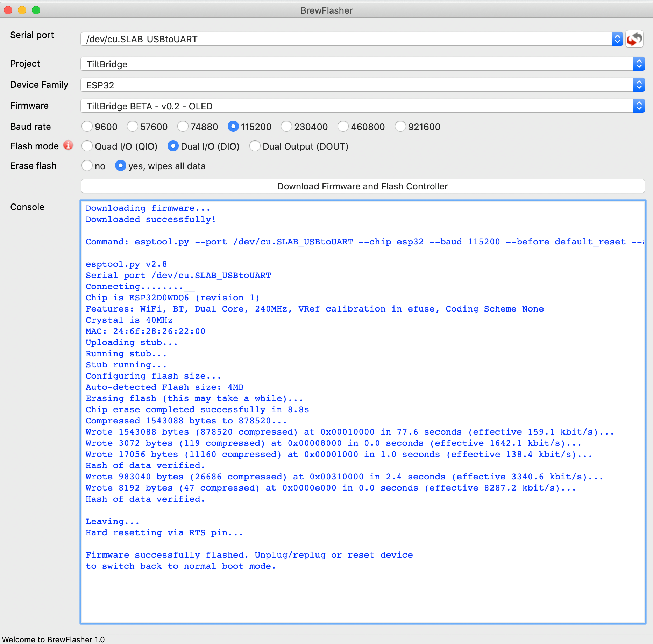Click the 'esptool.py v2.8' console line
The height and width of the screenshot is (644, 653).
point(126,264)
